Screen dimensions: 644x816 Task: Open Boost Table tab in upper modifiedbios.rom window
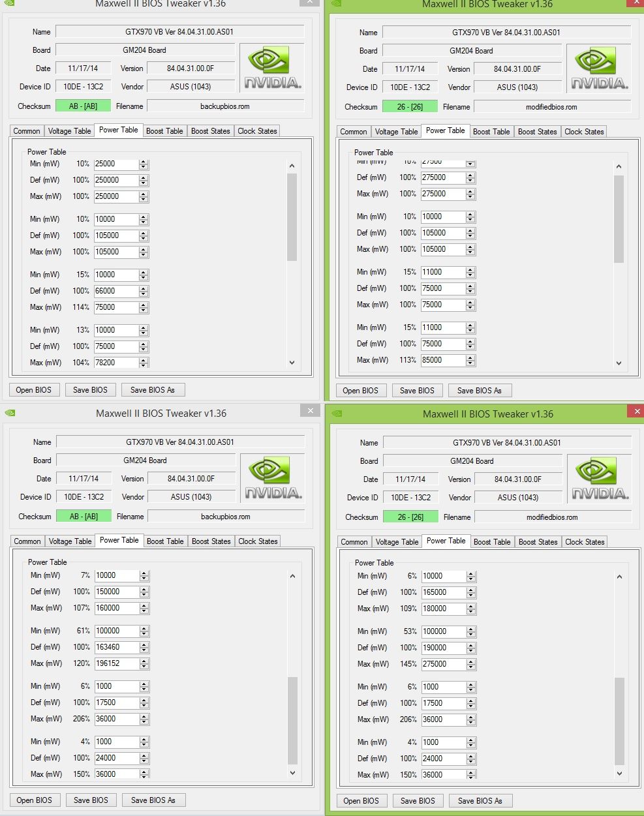click(491, 131)
